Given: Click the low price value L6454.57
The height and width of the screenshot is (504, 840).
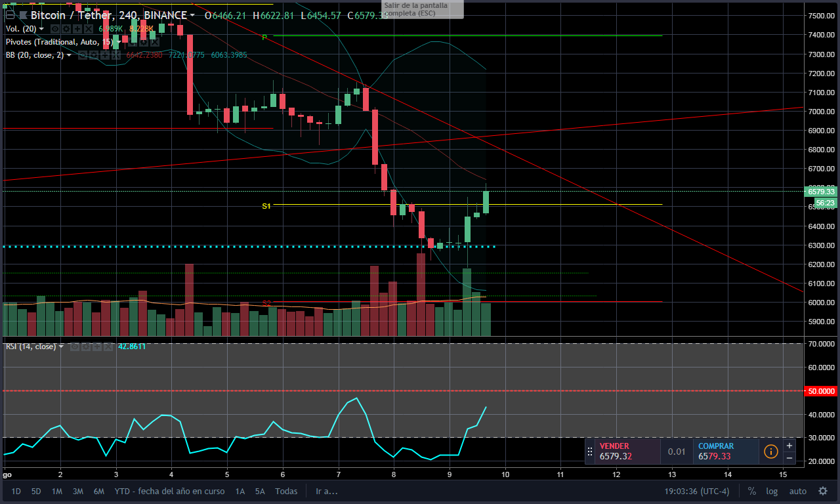Looking at the screenshot, I should click(320, 15).
